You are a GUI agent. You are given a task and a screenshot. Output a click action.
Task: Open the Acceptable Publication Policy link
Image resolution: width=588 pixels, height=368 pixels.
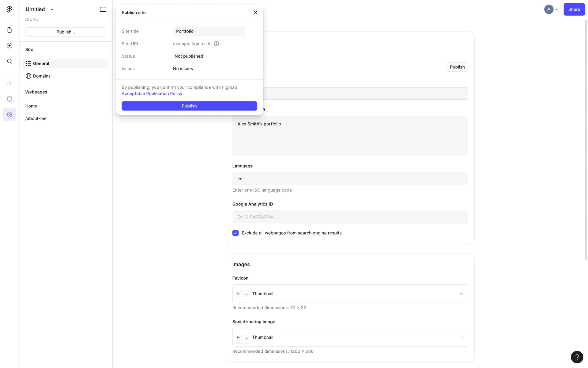pos(152,94)
